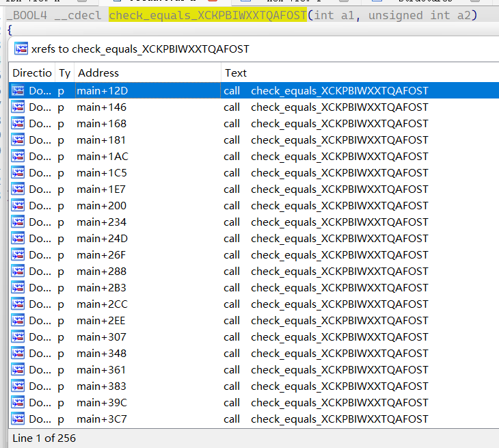
Task: Sort xrefs by the Address column header
Action: click(148, 73)
